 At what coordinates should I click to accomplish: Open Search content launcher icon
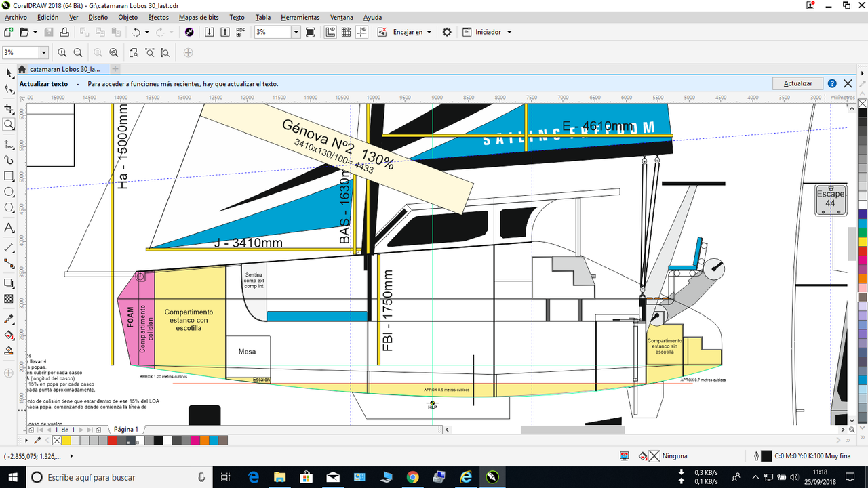click(x=189, y=32)
